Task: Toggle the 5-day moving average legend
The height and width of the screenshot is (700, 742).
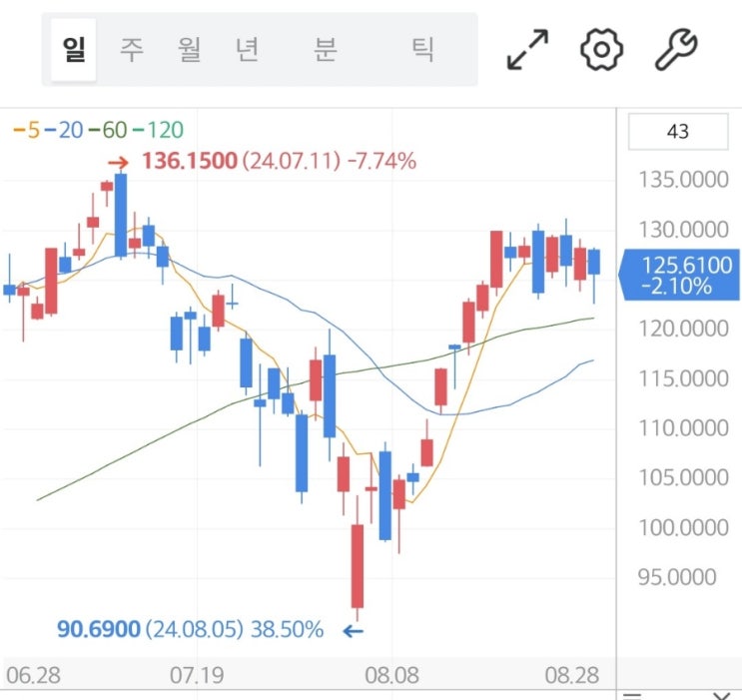Action: click(x=25, y=130)
